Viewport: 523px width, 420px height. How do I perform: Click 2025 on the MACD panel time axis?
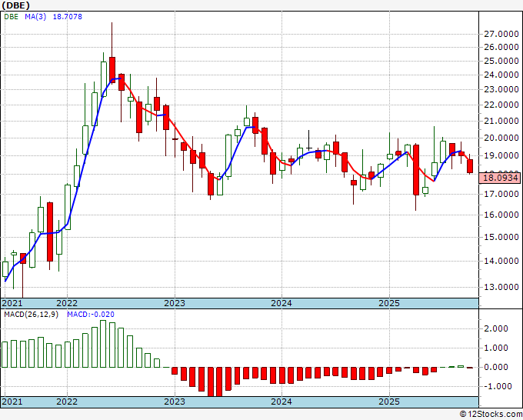(389, 402)
